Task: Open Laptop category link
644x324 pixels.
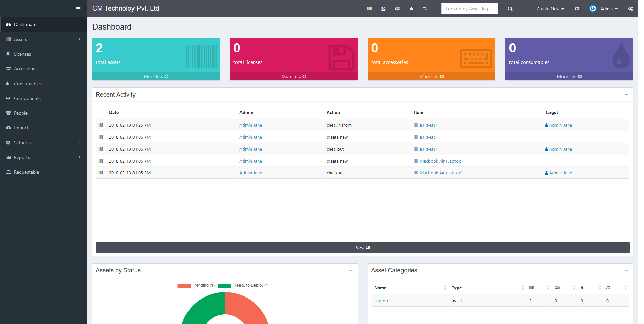Action: [x=381, y=301]
